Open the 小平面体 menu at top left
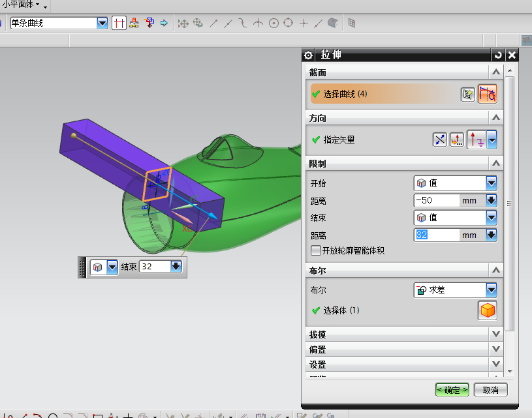The width and height of the screenshot is (532, 418). (20, 5)
